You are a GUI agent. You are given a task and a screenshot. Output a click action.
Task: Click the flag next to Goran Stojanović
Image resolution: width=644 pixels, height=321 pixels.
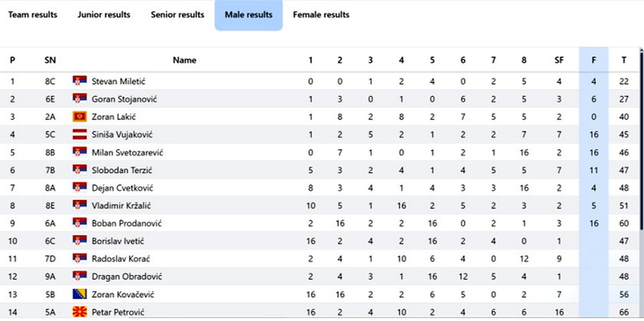(79, 99)
